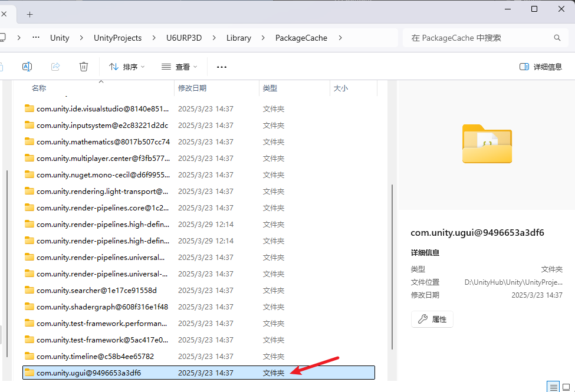Switch to large thumbnails view icon
The image size is (575, 392).
[566, 387]
